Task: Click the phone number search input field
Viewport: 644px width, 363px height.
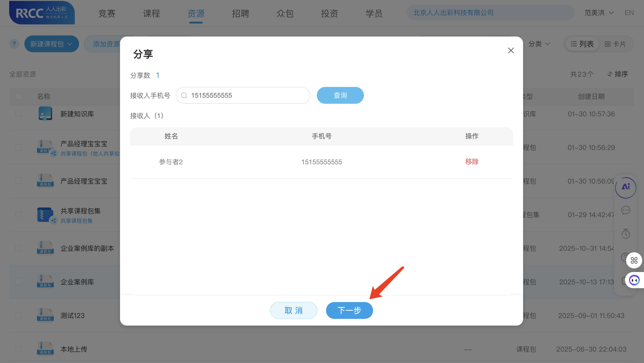Action: coord(243,95)
